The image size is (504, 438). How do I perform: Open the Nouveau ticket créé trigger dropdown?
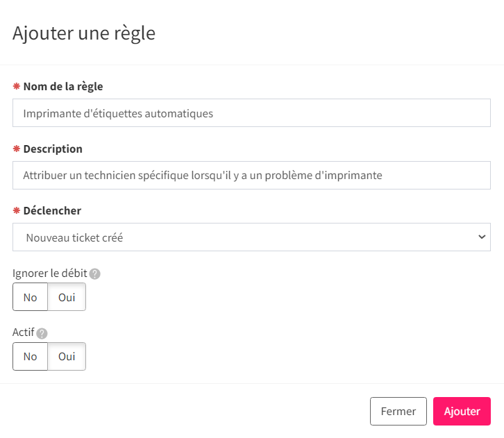click(x=251, y=237)
